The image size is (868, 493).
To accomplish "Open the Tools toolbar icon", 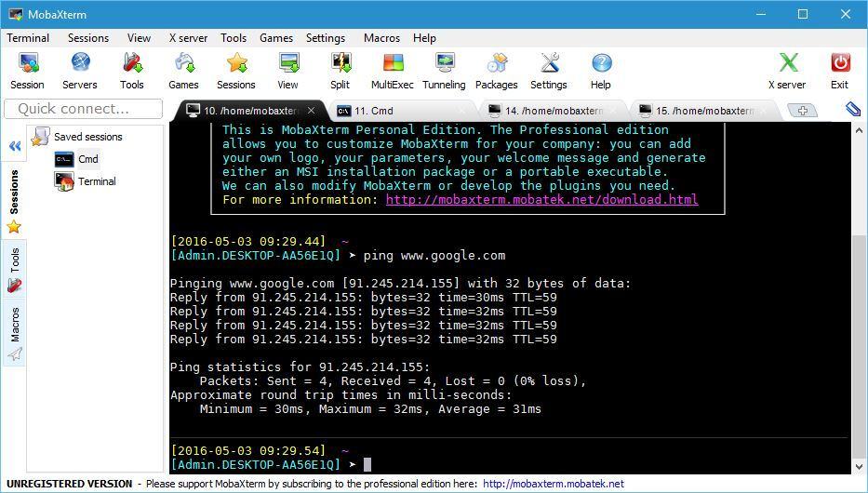I will [x=132, y=71].
